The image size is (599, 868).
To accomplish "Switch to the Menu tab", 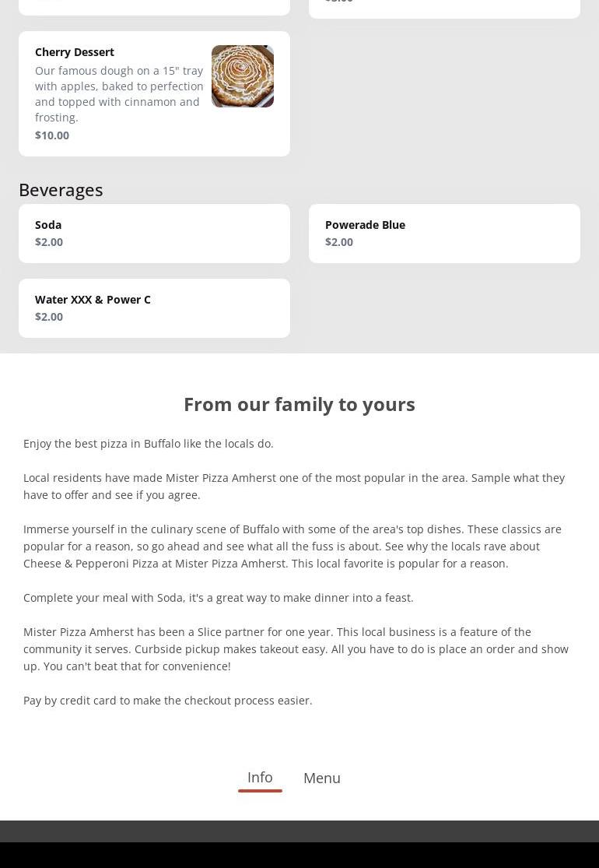I will (321, 778).
